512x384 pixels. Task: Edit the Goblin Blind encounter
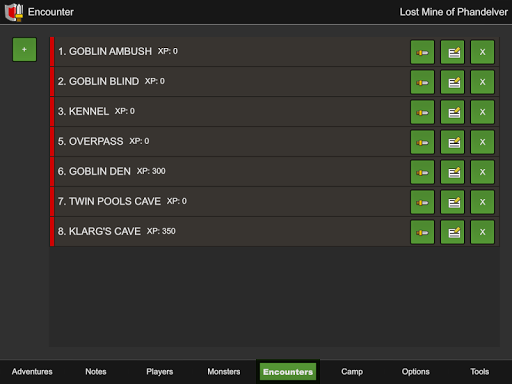pos(452,82)
